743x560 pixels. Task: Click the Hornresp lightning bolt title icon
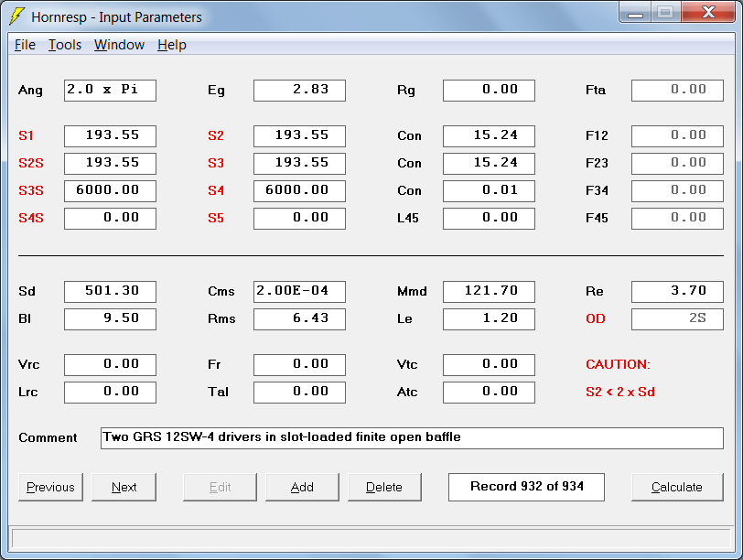16,16
